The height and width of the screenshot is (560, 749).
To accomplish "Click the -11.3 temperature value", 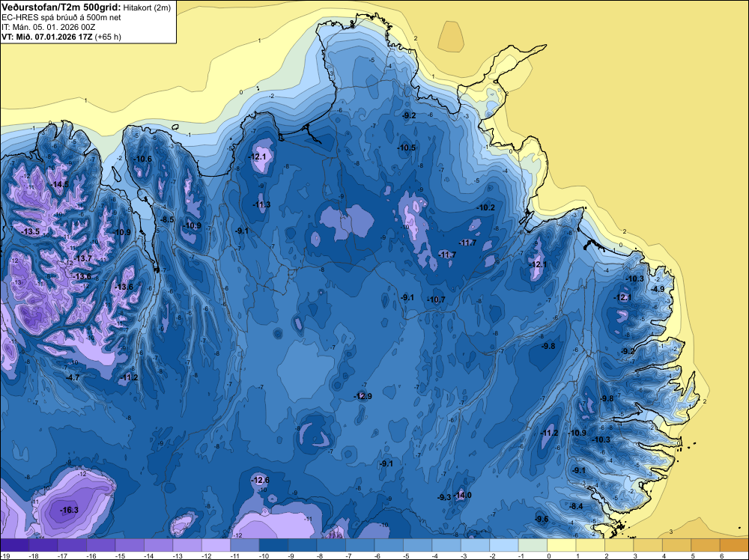I will [261, 205].
